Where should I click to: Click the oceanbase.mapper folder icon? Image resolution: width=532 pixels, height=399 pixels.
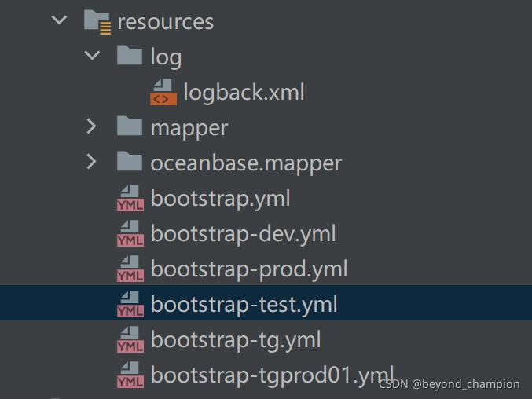click(x=130, y=161)
